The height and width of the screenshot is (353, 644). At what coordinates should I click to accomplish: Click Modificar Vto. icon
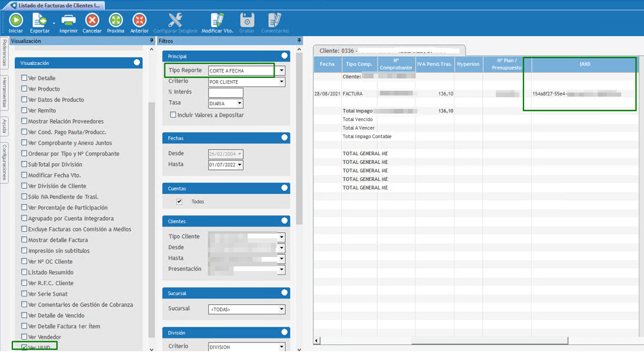click(x=217, y=20)
